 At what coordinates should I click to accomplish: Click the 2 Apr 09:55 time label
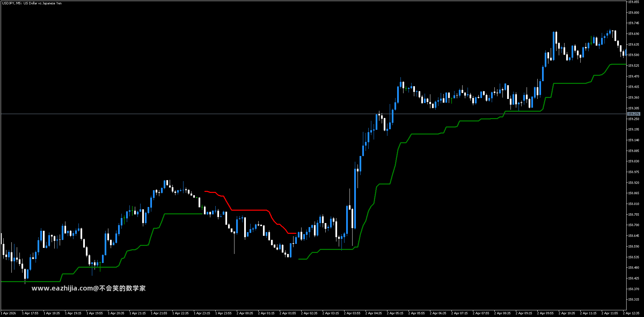tap(545, 313)
